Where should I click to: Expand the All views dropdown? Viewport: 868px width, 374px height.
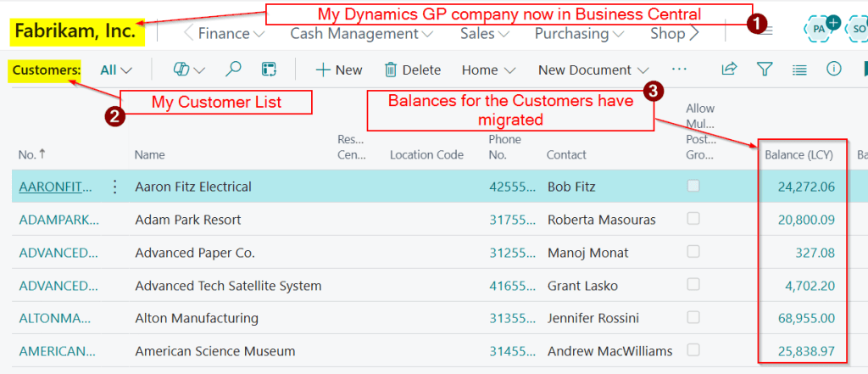116,70
